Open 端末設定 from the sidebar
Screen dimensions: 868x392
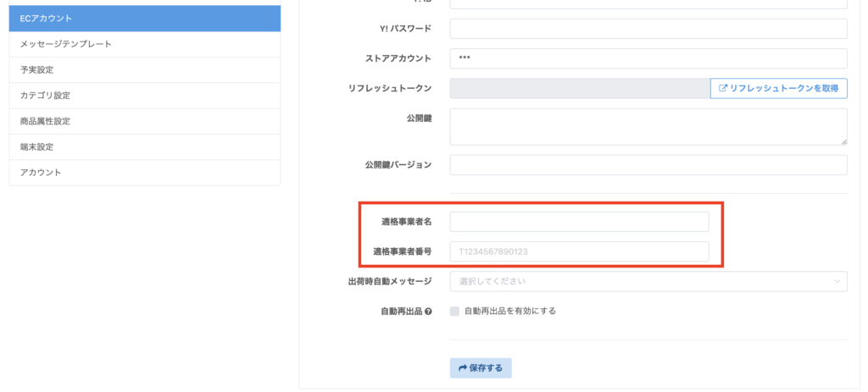tap(144, 147)
